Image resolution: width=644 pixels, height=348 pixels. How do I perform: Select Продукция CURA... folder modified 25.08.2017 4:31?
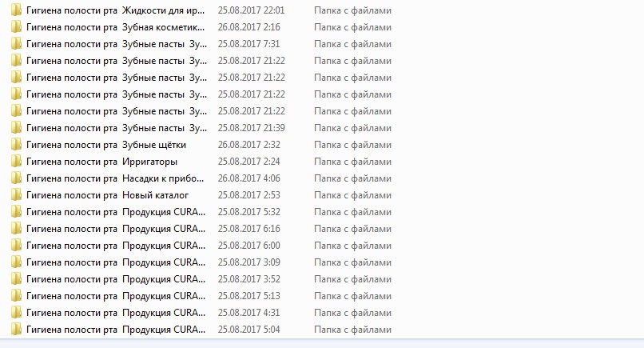(x=116, y=313)
